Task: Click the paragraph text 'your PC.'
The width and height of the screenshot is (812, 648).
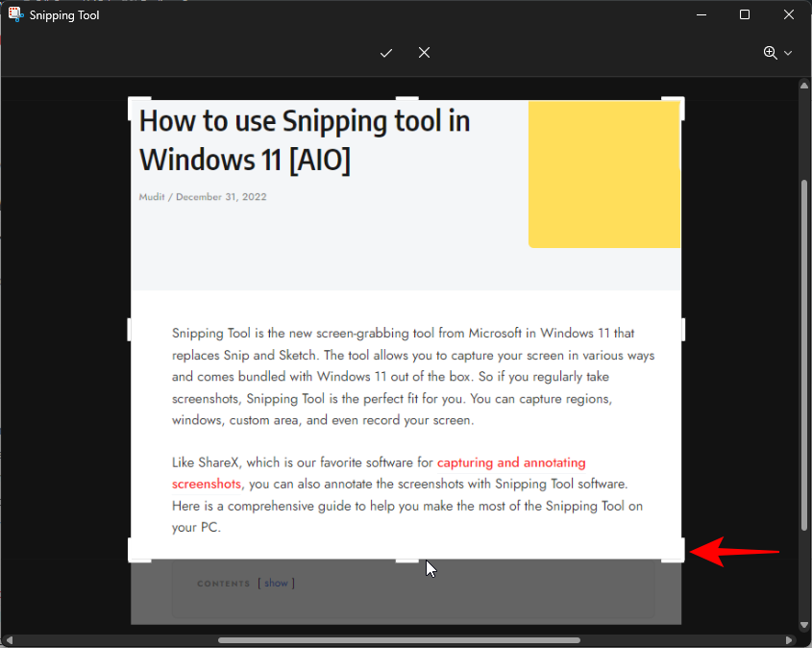Action: click(x=196, y=527)
